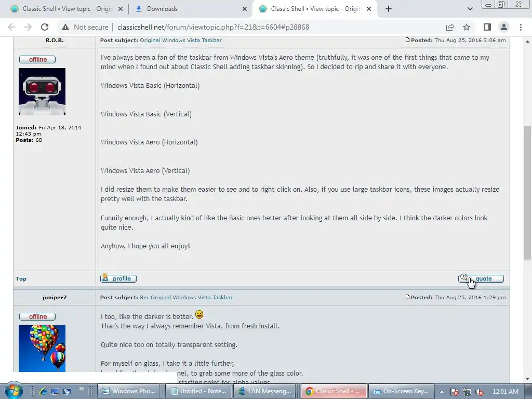This screenshot has height=399, width=532.
Task: Launch Internet Explorer from quick launch
Action: pos(43,391)
